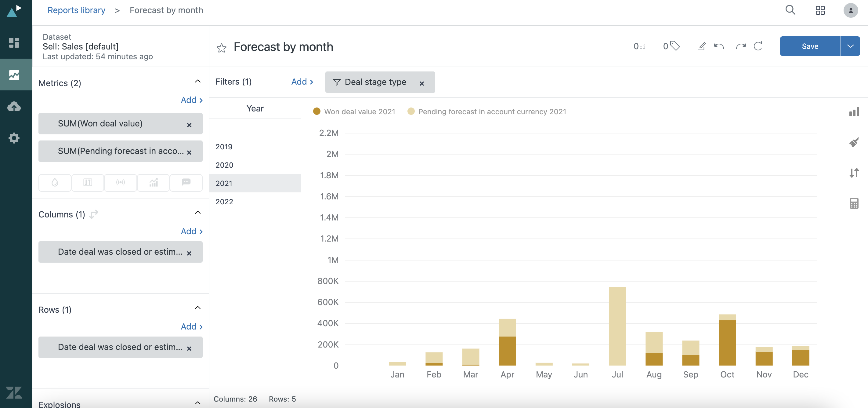Open the result manipulation calculator icon
Image resolution: width=868 pixels, height=408 pixels.
tap(854, 203)
